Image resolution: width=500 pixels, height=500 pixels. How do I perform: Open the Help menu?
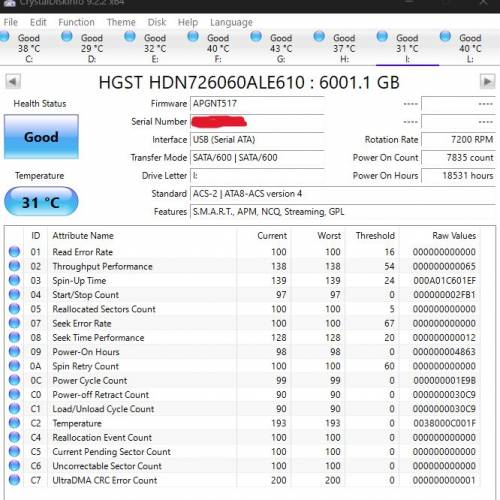[188, 22]
